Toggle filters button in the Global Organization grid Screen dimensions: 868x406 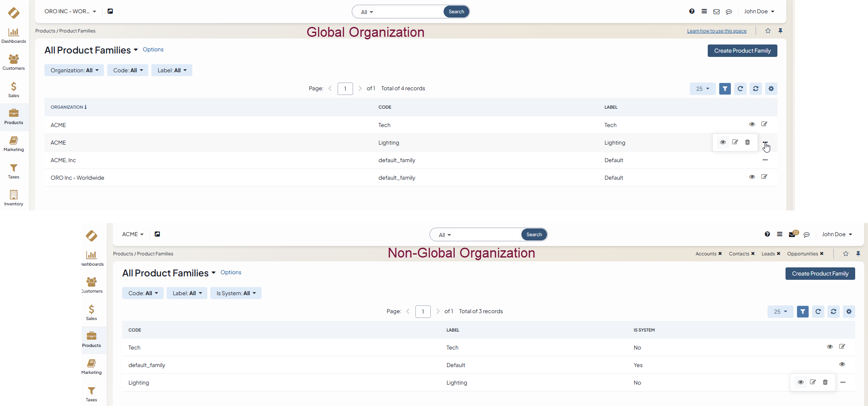pos(725,89)
